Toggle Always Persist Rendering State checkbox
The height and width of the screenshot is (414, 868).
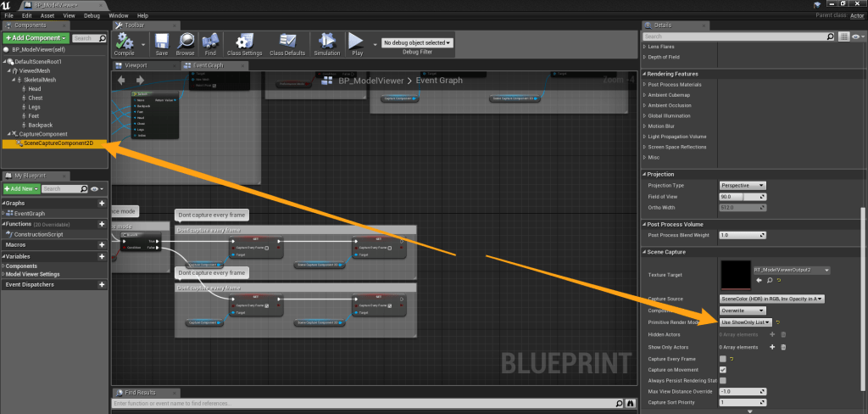point(723,382)
